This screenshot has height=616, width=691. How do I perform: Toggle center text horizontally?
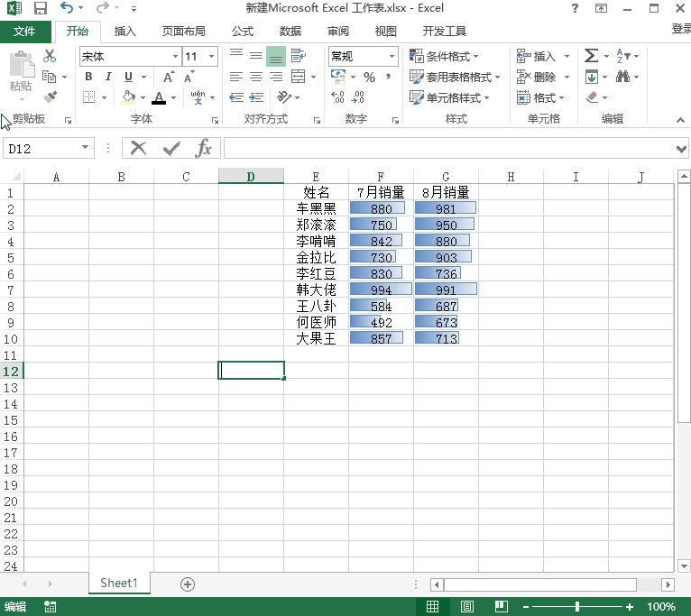[x=256, y=77]
